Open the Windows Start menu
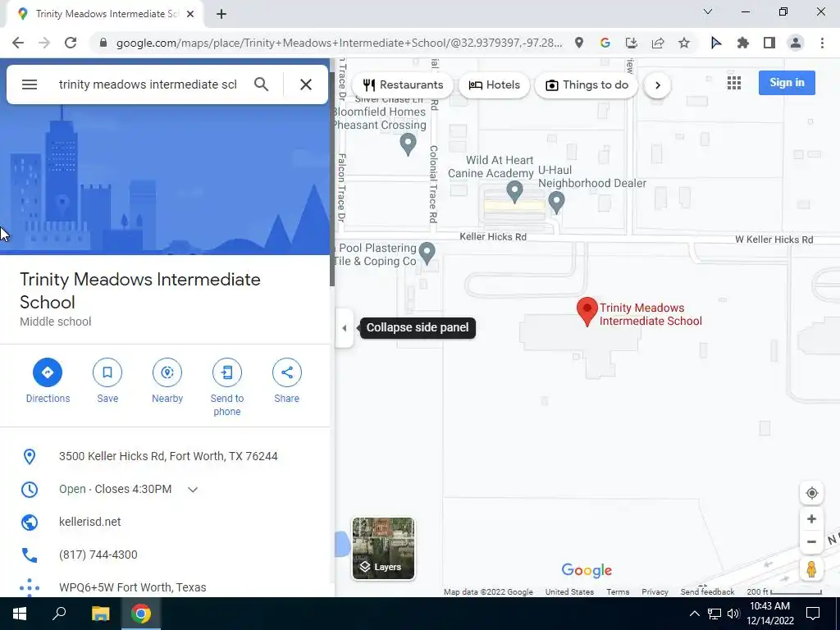The height and width of the screenshot is (630, 840). pyautogui.click(x=20, y=614)
